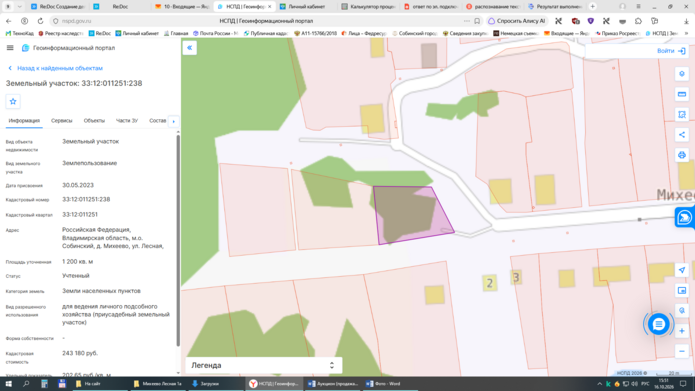Open the assistant side widget on the map edge
This screenshot has width=695, height=391.
[x=685, y=218]
